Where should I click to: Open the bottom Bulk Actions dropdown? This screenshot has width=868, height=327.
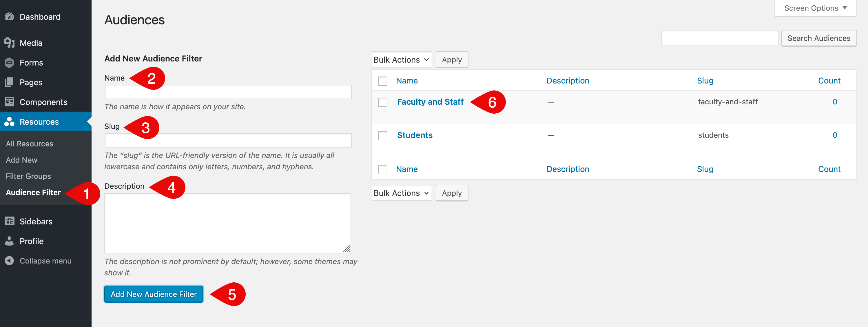(x=401, y=193)
